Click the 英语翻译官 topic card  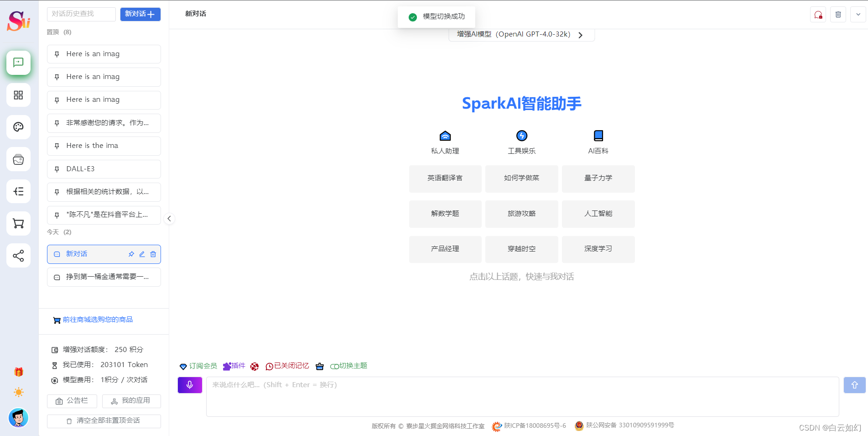tap(445, 179)
